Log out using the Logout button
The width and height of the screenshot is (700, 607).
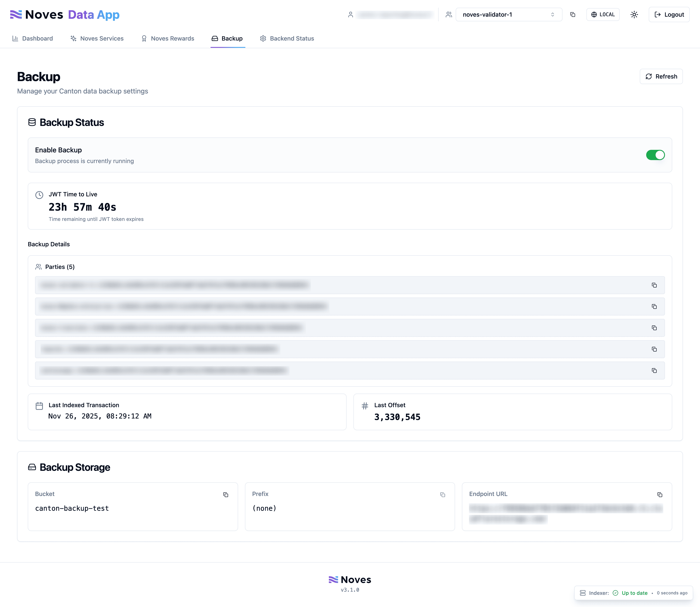pyautogui.click(x=669, y=15)
